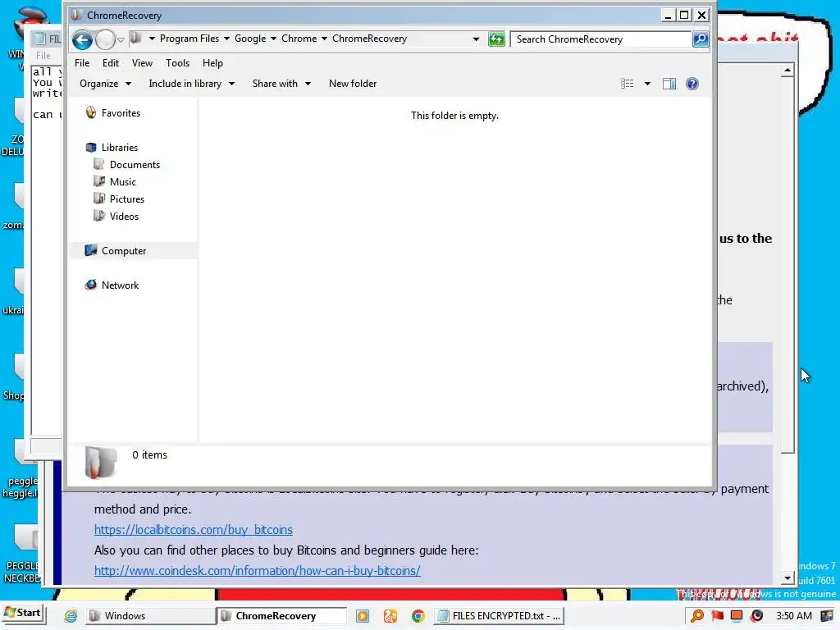Open the dropdown left of Program Files

tap(152, 39)
